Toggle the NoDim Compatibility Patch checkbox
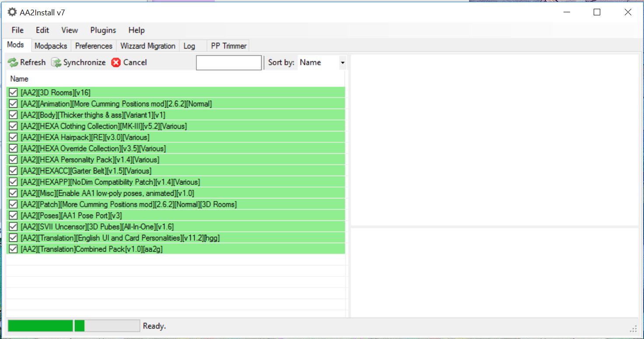The width and height of the screenshot is (644, 339). coord(13,182)
